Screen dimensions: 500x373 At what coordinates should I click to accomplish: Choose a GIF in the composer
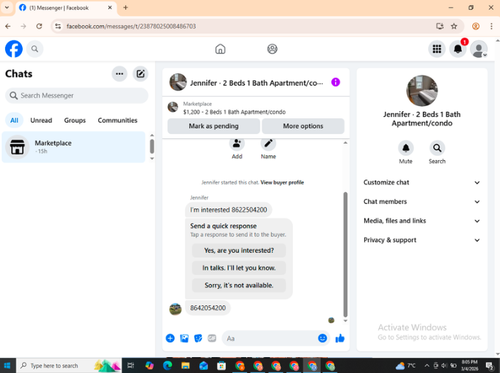point(212,338)
